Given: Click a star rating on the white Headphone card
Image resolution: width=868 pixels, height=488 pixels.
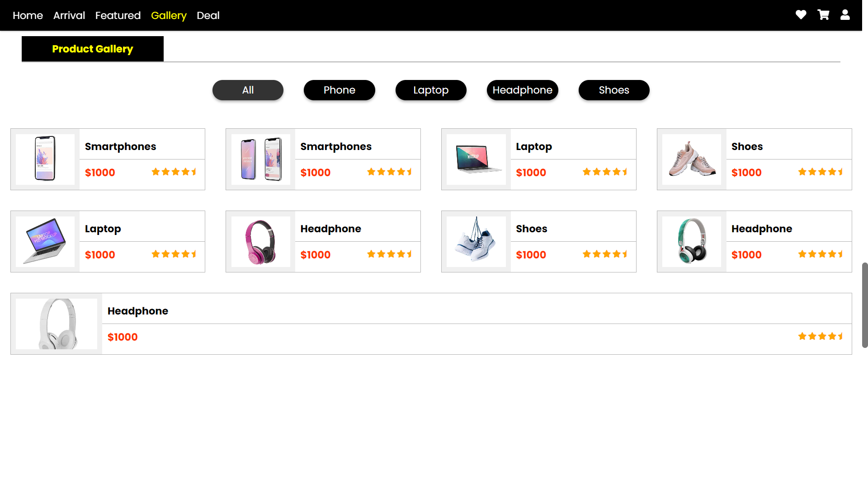Looking at the screenshot, I should pyautogui.click(x=821, y=336).
